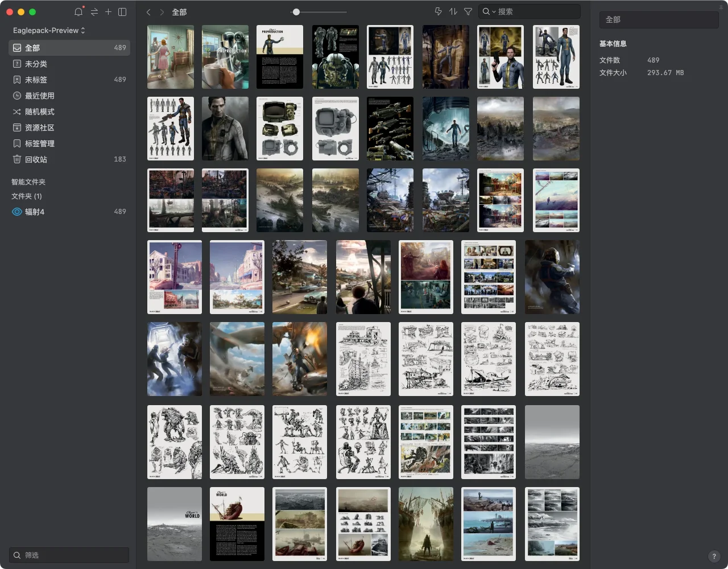Screen dimensions: 728x569
Task: Open the funnel filter icon
Action: pos(468,11)
